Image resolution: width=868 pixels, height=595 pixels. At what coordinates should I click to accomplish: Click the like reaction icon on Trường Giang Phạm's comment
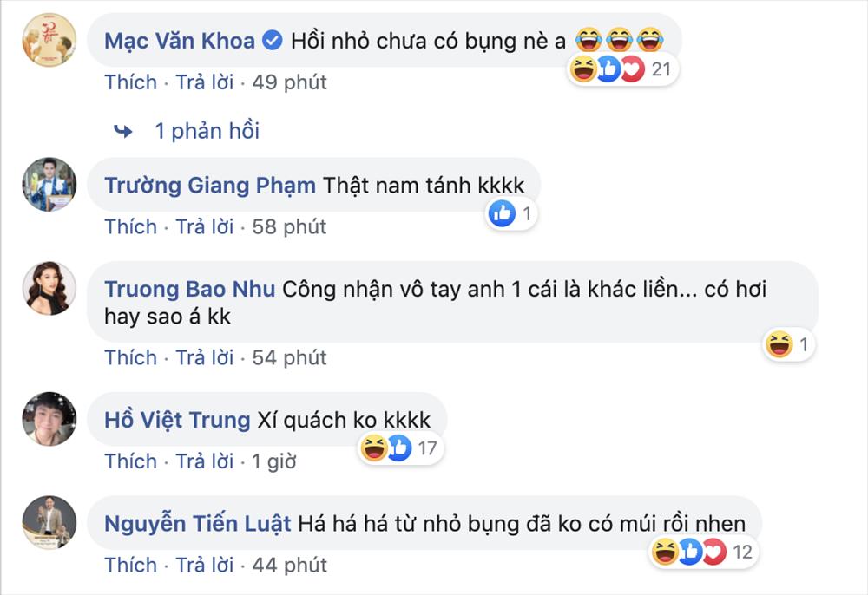click(502, 212)
